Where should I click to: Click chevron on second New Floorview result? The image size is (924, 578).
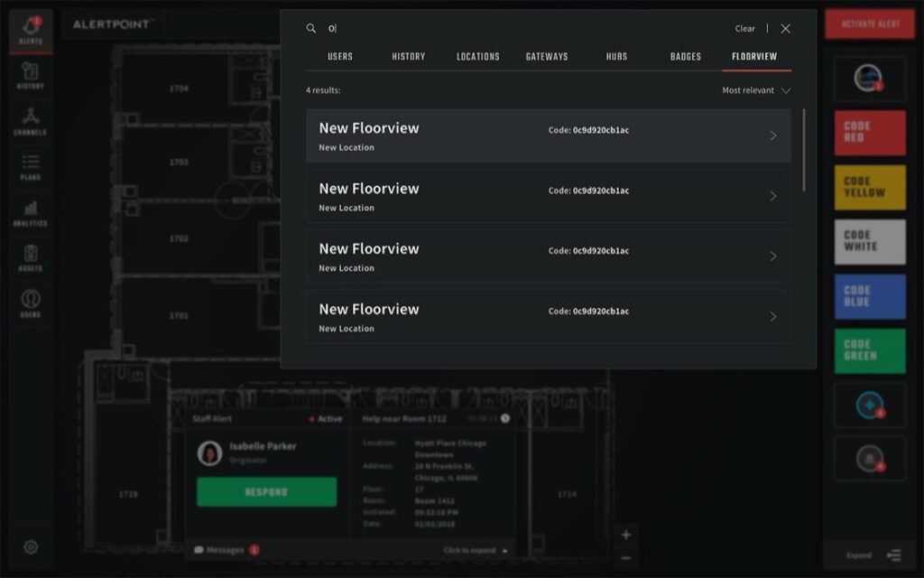773,196
